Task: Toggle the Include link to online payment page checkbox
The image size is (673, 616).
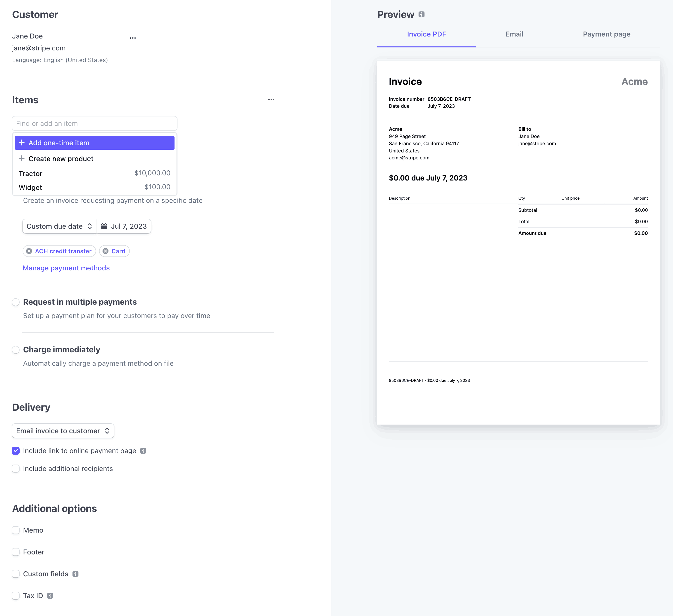Action: click(x=16, y=451)
